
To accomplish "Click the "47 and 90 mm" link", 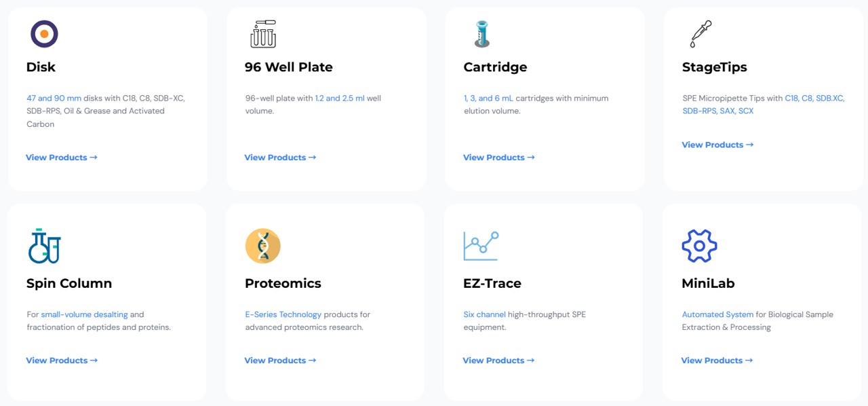I will pos(54,98).
